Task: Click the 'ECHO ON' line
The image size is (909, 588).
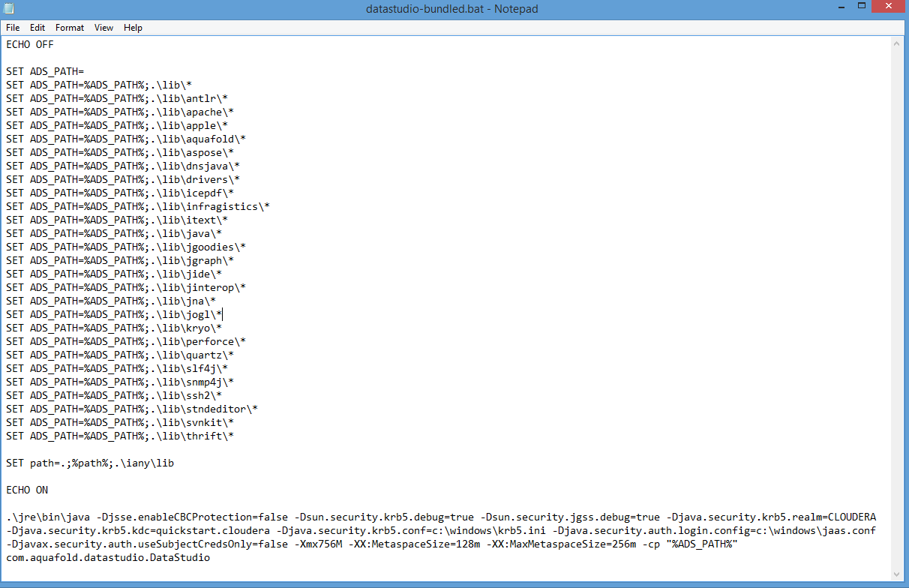Action: [27, 490]
